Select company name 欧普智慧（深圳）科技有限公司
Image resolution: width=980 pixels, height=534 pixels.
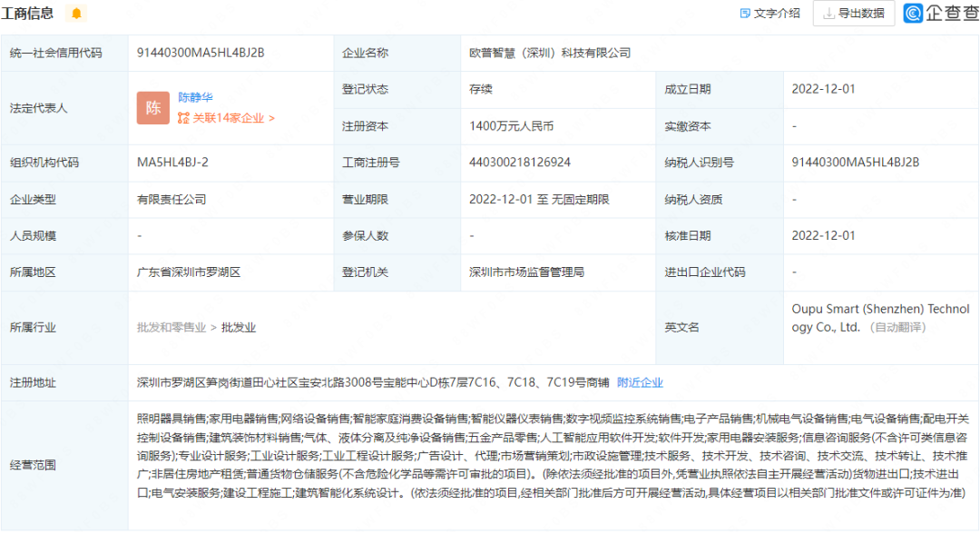(x=550, y=53)
